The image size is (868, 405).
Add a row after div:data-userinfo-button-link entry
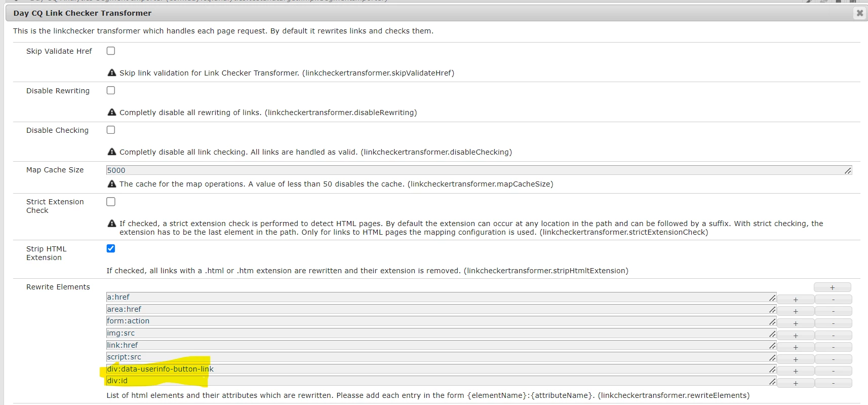tap(796, 371)
